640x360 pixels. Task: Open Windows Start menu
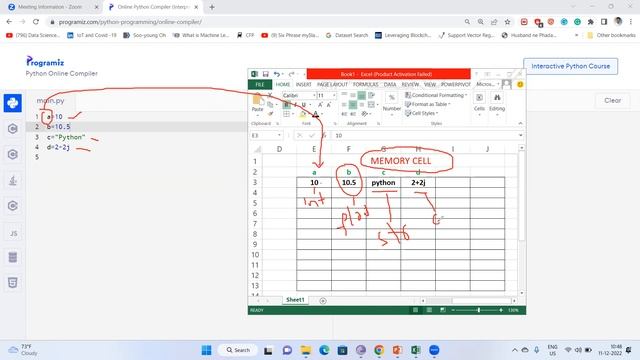point(207,350)
